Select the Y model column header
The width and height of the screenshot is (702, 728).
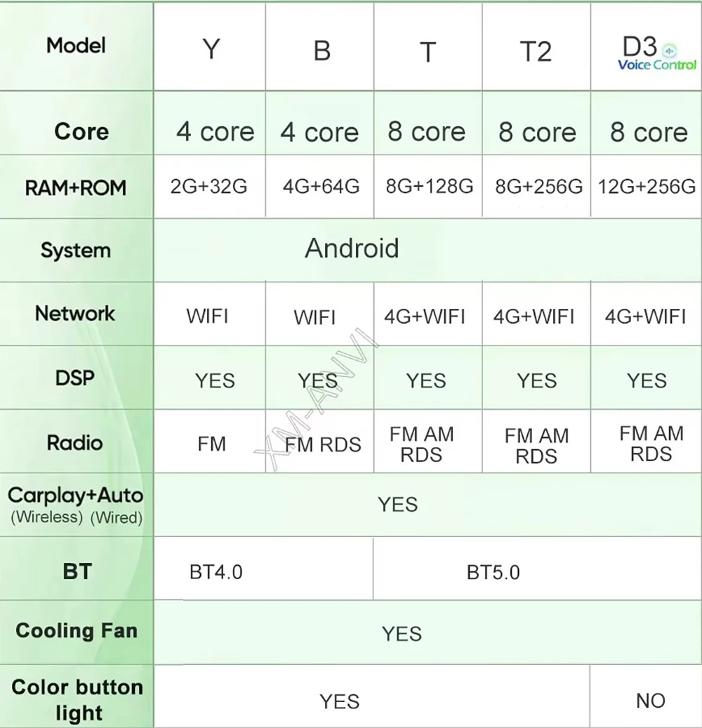[x=211, y=50]
